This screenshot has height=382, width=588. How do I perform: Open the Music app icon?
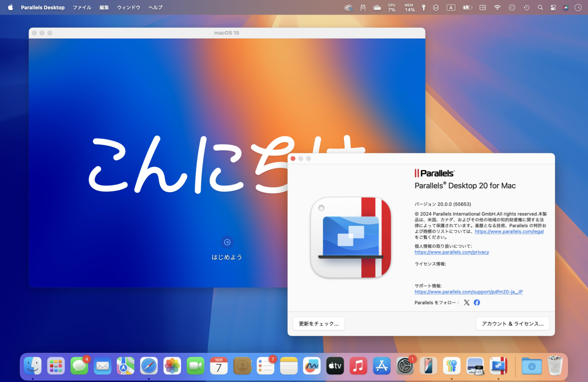point(358,366)
